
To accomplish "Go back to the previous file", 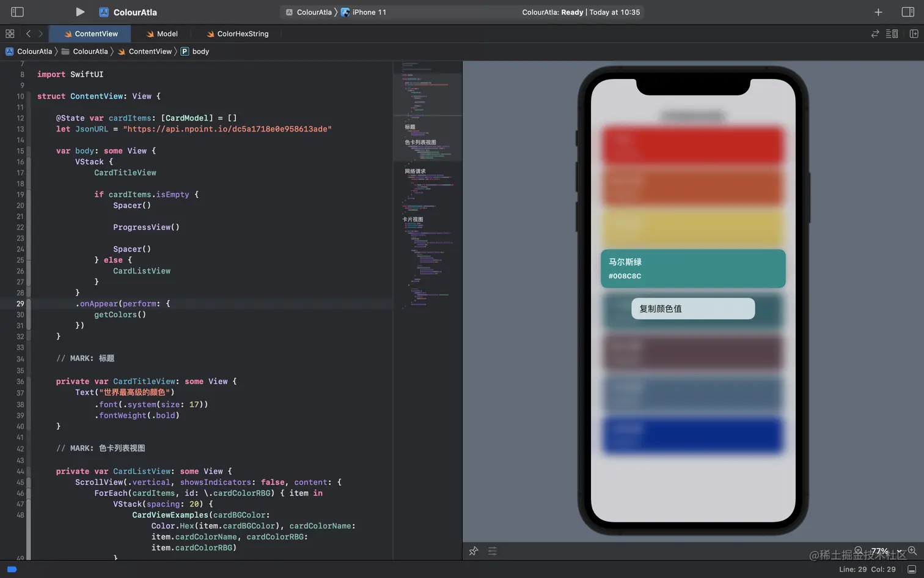I will coord(28,34).
